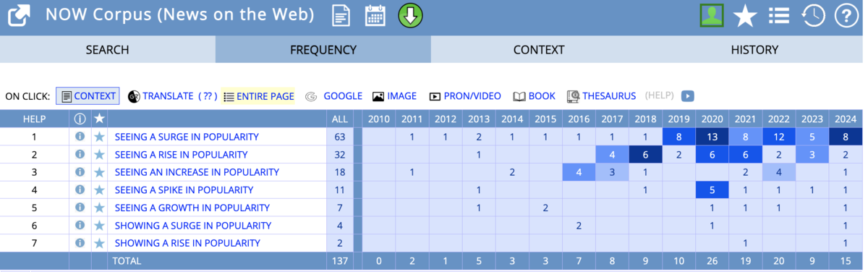The width and height of the screenshot is (868, 272).
Task: Switch to the HISTORY tab
Action: [x=754, y=50]
